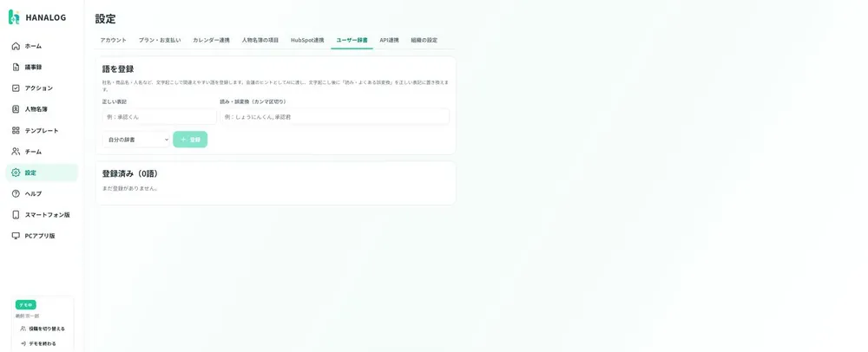This screenshot has width=868, height=352.
Task: Focus the 読み・誤変換 input field
Action: point(334,116)
